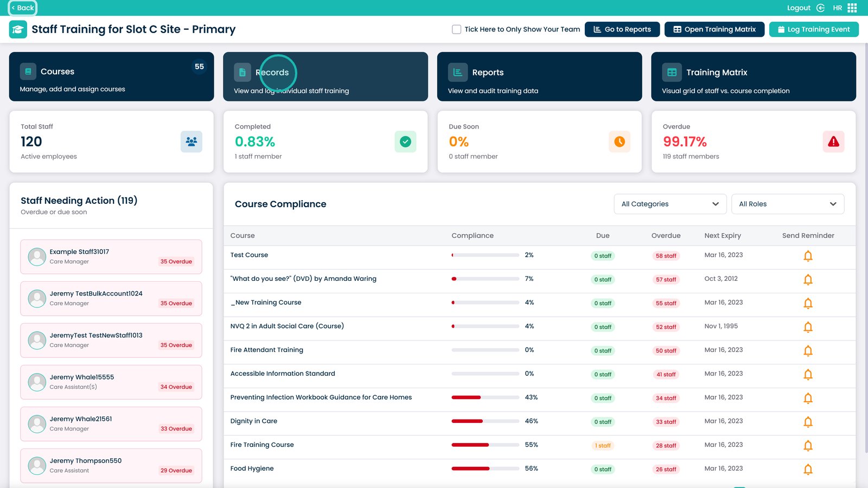The image size is (868, 488).
Task: Open the Reports navigation card
Action: coord(539,76)
